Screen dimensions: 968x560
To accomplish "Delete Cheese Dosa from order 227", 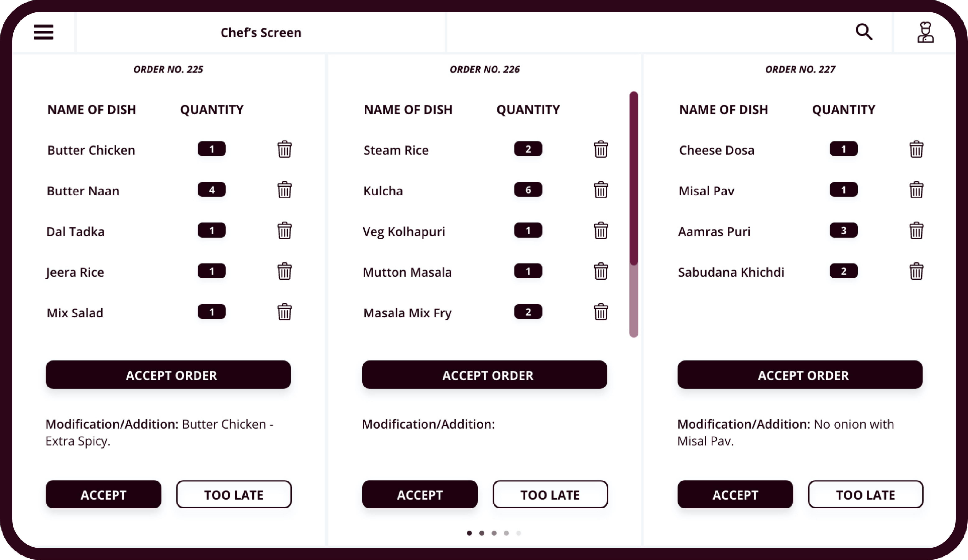I will 916,149.
